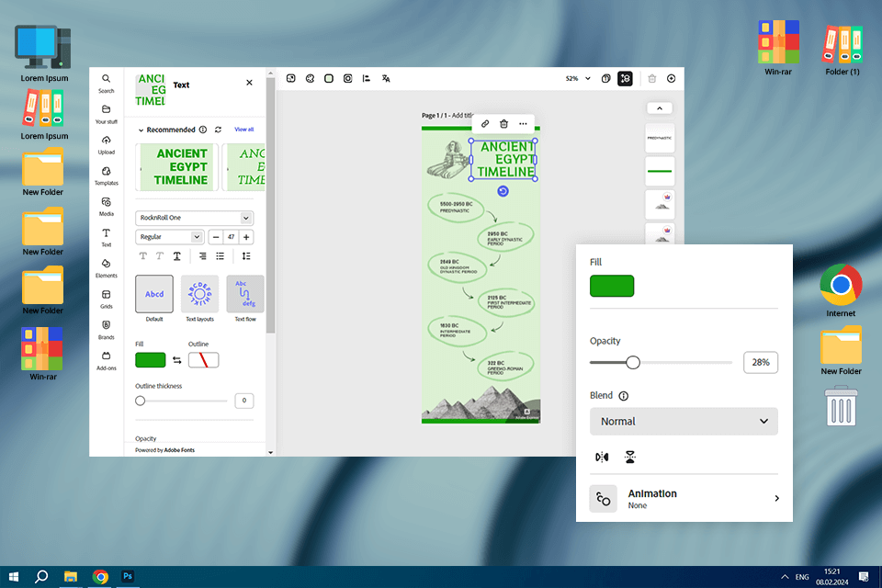Viewport: 882px width, 588px height.
Task: Decrease font size with minus button
Action: 215,237
